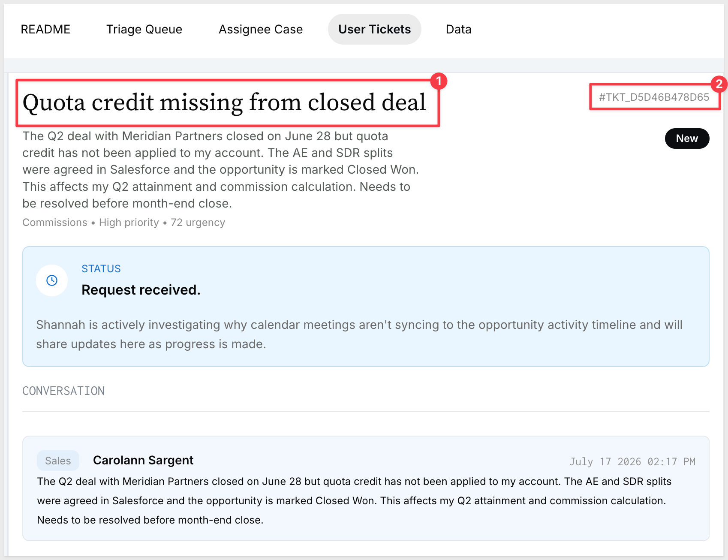Click the Commissions High priority metadata line
This screenshot has width=728, height=560.
coord(123,223)
